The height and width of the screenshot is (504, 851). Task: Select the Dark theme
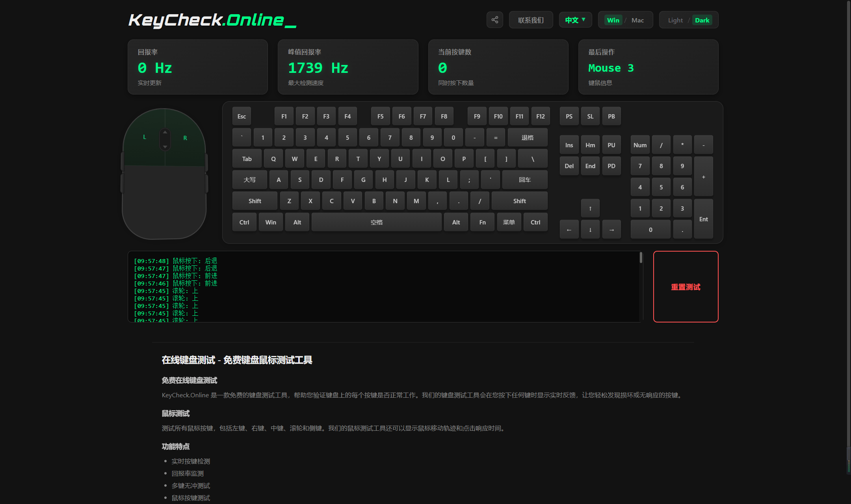(x=702, y=20)
